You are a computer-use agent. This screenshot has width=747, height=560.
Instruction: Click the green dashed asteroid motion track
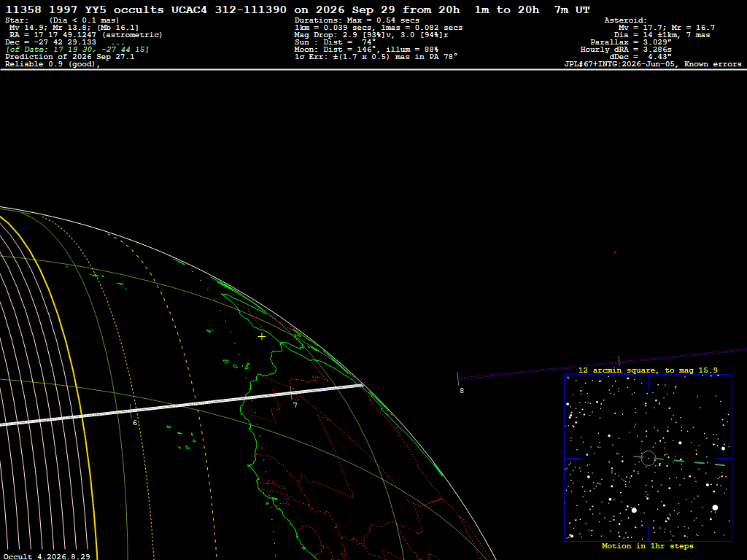(679, 461)
